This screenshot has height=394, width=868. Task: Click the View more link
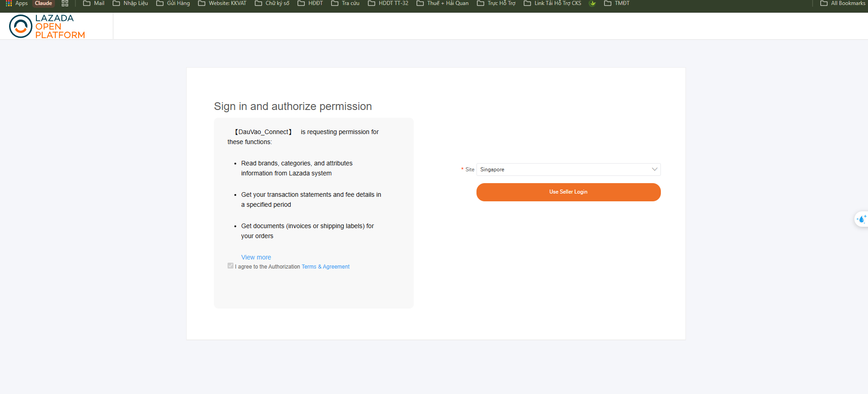(x=256, y=257)
